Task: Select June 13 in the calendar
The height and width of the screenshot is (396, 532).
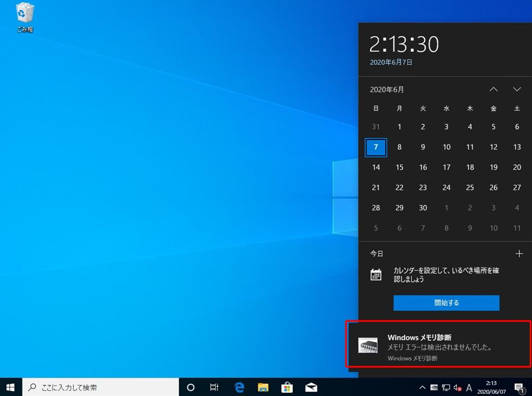Action: coord(517,147)
